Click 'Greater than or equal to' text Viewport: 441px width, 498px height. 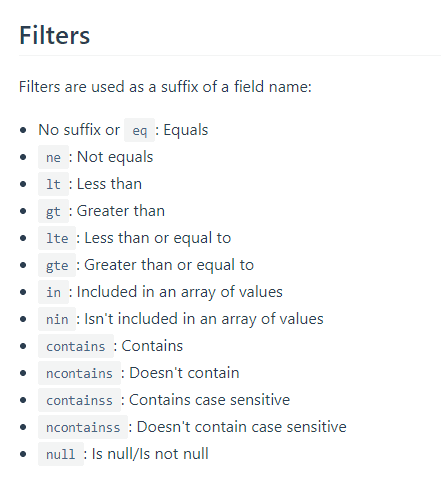pos(169,265)
